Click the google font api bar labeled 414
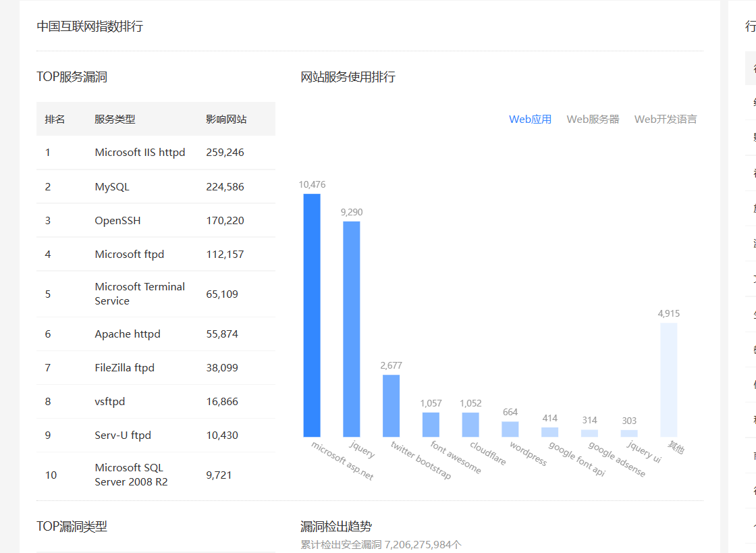This screenshot has width=756, height=553. tap(549, 432)
